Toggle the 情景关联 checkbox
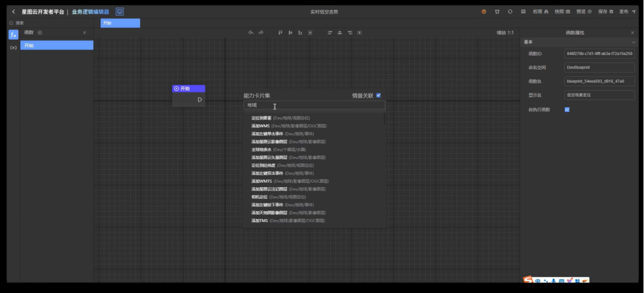The height and width of the screenshot is (293, 644). (378, 95)
